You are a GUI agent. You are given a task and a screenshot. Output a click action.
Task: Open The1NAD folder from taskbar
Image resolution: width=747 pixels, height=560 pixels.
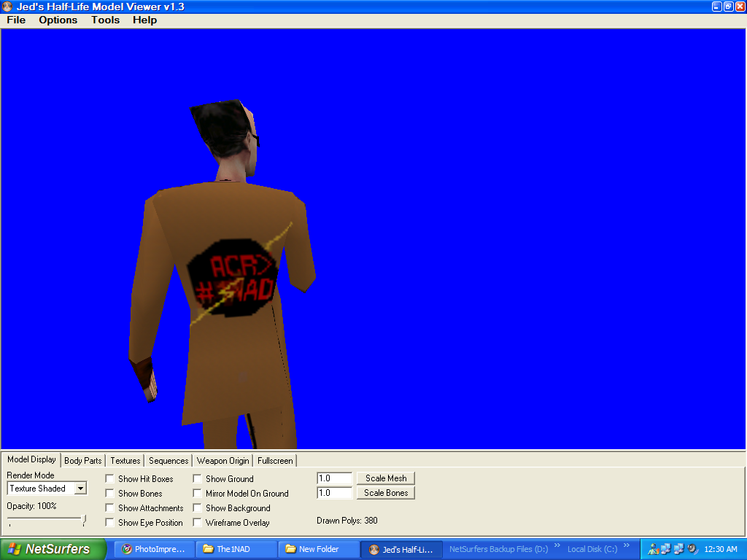(x=236, y=549)
